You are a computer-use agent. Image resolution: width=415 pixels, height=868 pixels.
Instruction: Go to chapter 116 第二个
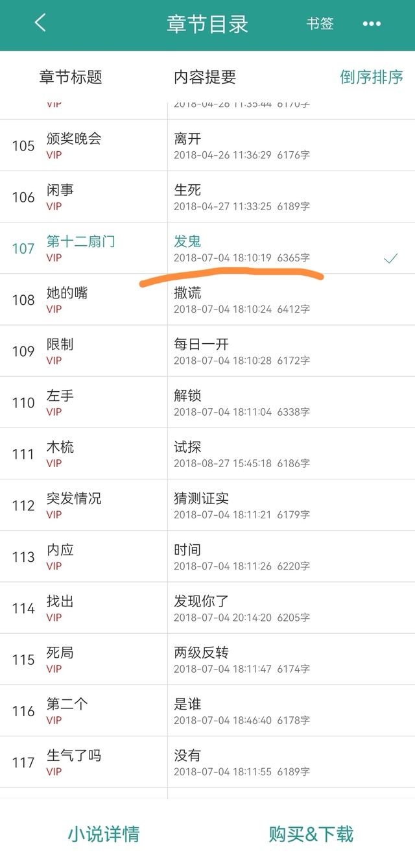tap(67, 705)
